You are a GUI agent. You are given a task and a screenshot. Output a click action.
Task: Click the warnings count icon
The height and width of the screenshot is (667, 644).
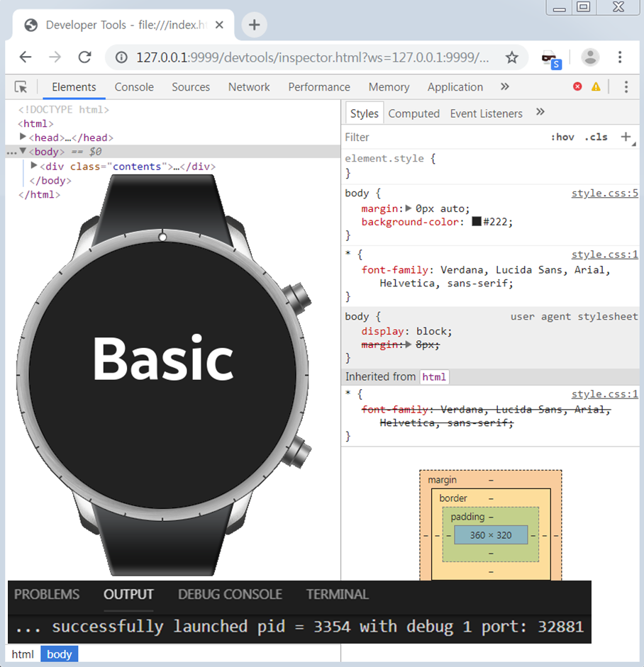596,86
